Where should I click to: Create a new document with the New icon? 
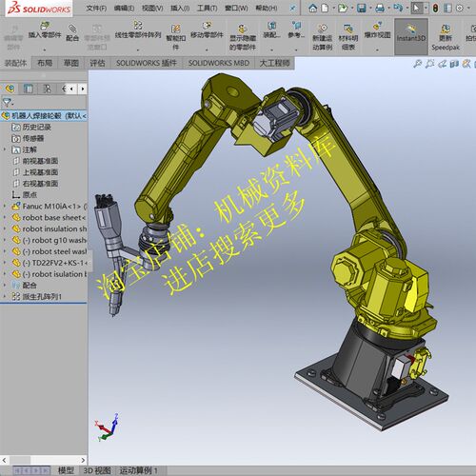325,8
